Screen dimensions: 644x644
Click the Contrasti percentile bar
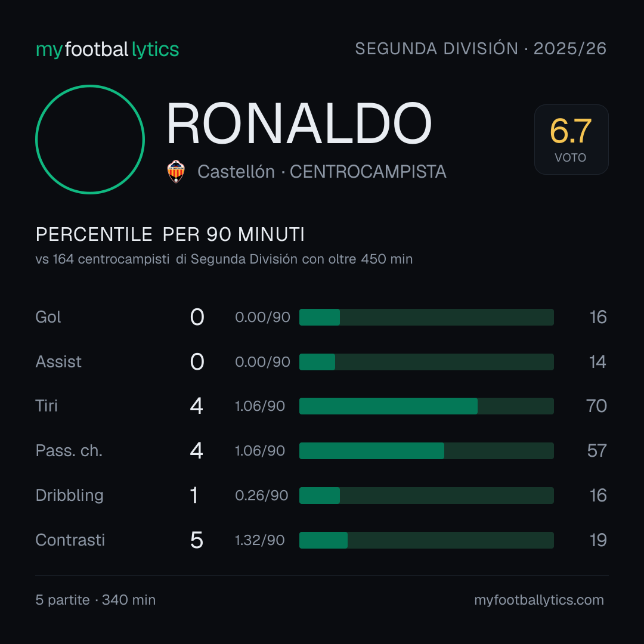click(x=426, y=540)
